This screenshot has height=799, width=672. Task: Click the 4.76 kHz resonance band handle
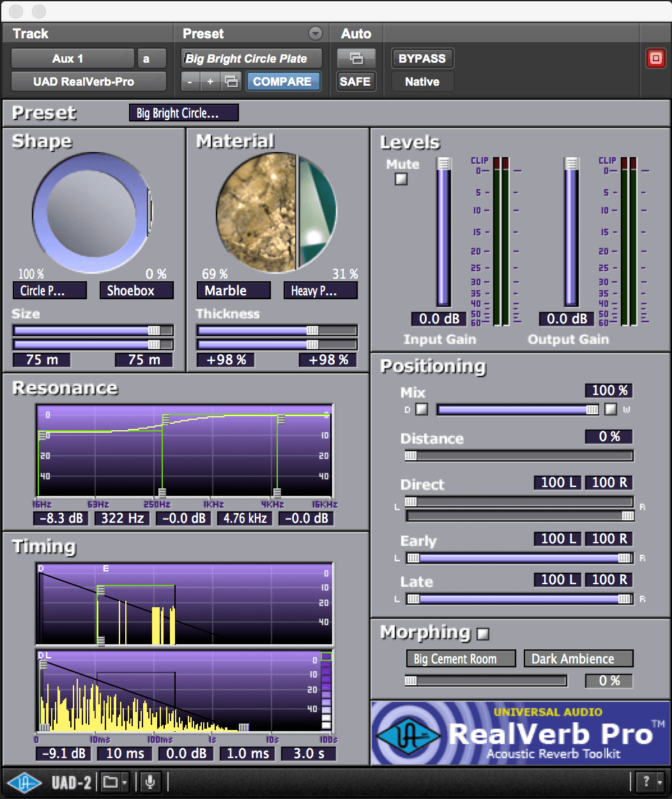[x=277, y=493]
